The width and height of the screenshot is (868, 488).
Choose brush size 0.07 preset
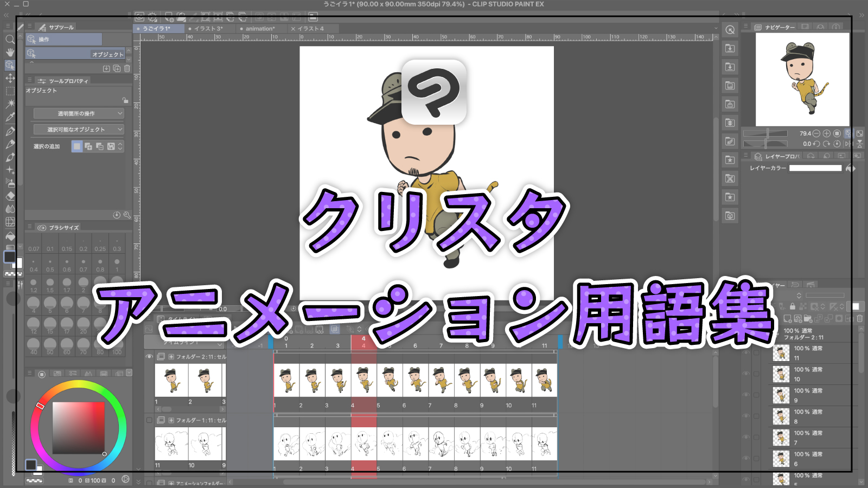pyautogui.click(x=34, y=244)
